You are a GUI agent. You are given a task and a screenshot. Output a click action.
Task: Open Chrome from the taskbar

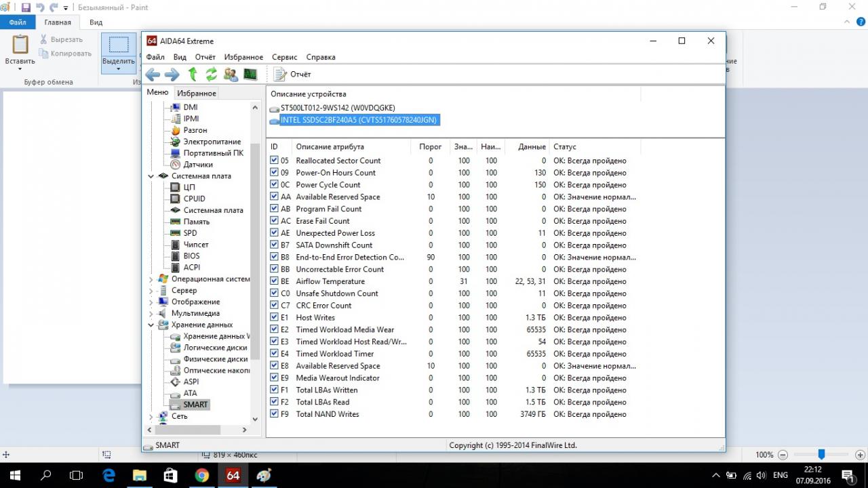201,475
